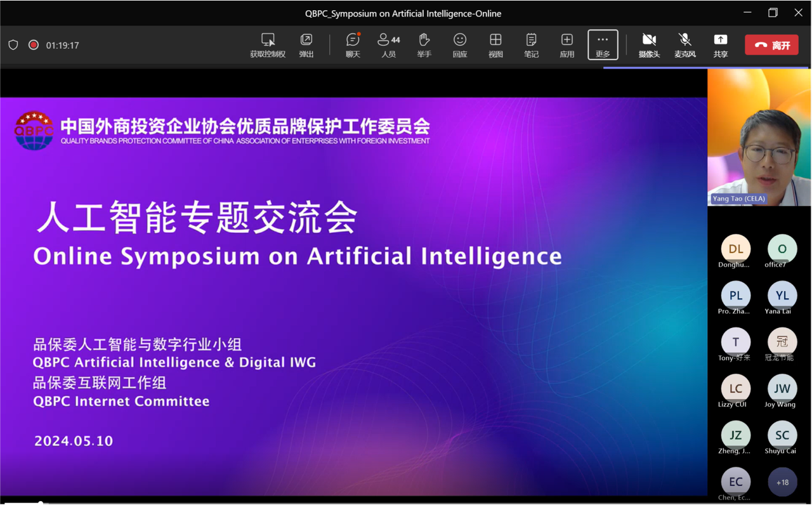This screenshot has height=505, width=812.
Task: Maximize/restore the meeting window
Action: point(773,13)
